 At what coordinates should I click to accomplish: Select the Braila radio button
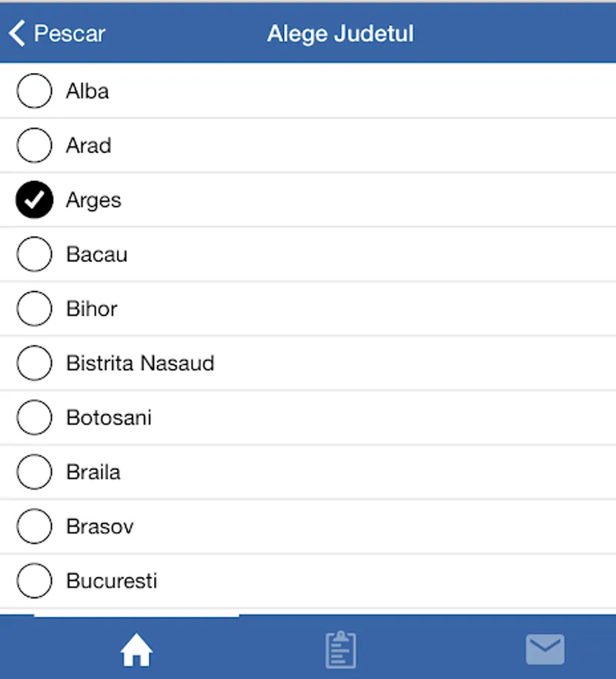[35, 472]
